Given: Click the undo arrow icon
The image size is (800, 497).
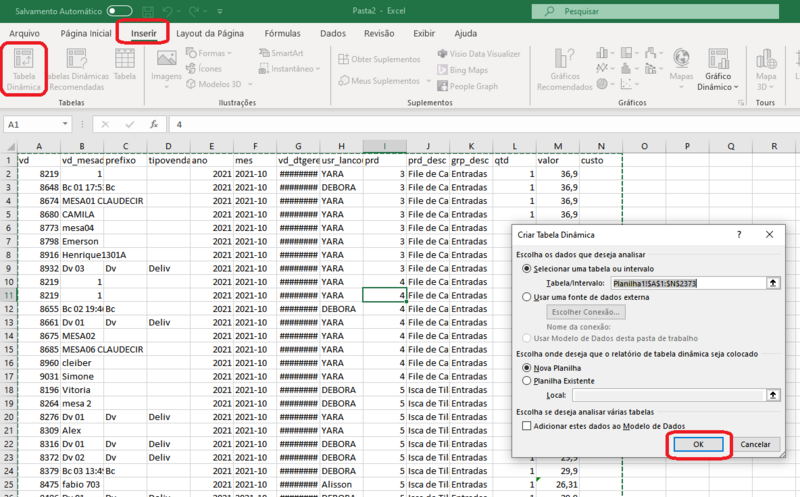Looking at the screenshot, I should (x=167, y=11).
